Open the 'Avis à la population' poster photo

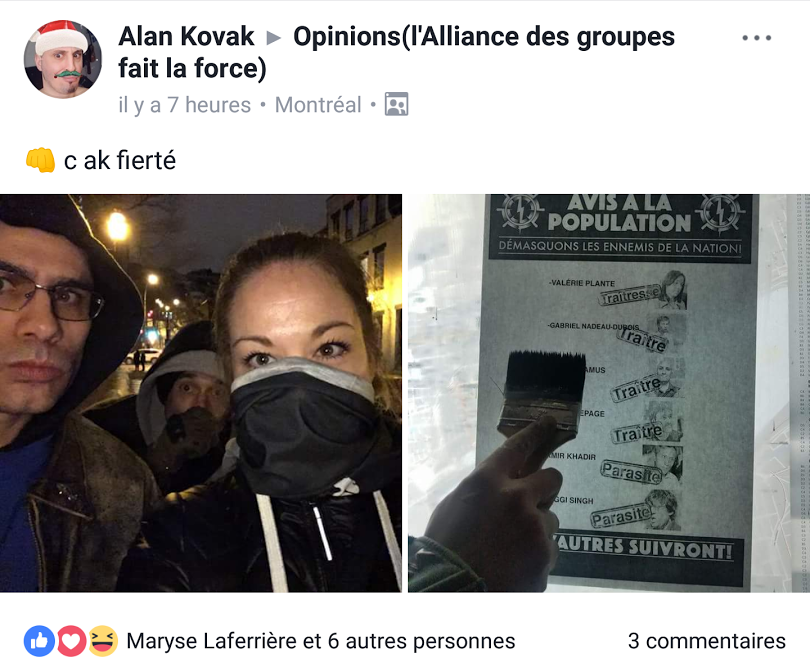609,393
